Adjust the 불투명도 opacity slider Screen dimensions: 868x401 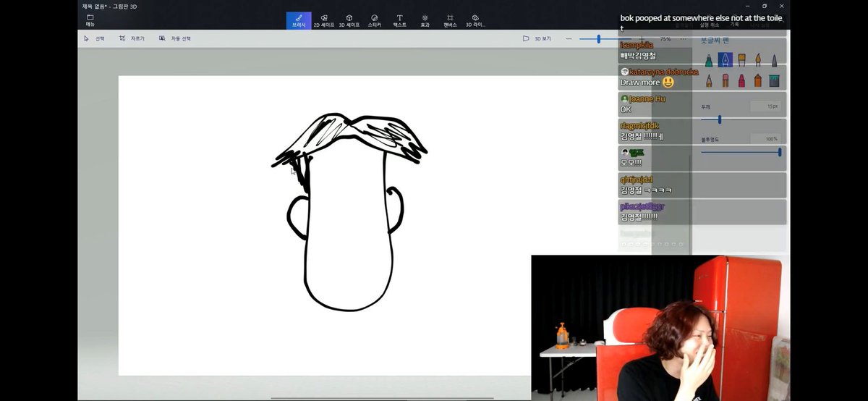(x=780, y=152)
